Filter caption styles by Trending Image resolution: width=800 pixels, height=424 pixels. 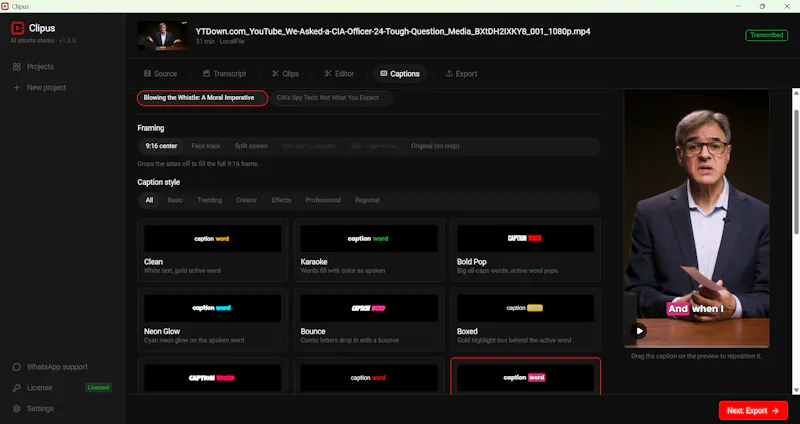point(210,200)
